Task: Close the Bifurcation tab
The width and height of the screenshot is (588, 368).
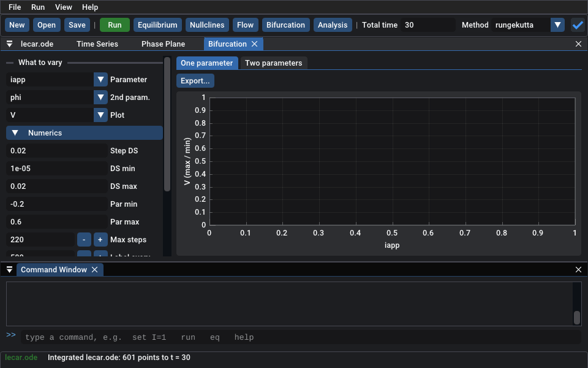Action: coord(255,44)
